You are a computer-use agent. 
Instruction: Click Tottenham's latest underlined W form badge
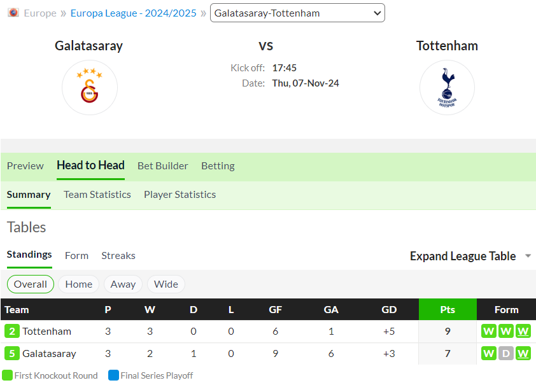pyautogui.click(x=523, y=331)
